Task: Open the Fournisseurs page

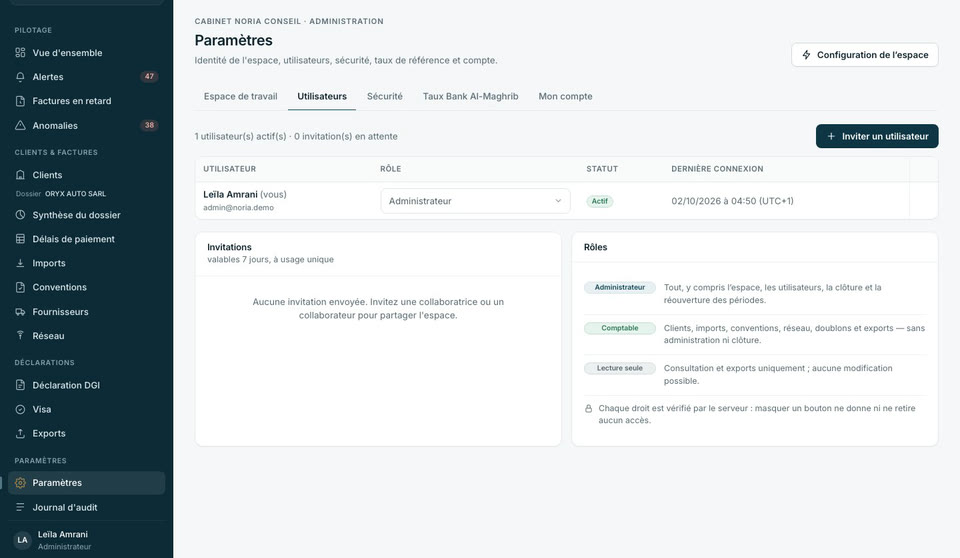Action: tap(86, 312)
